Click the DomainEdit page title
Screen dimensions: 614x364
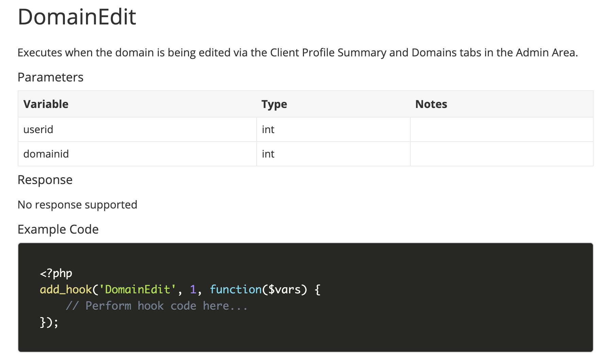(x=77, y=17)
